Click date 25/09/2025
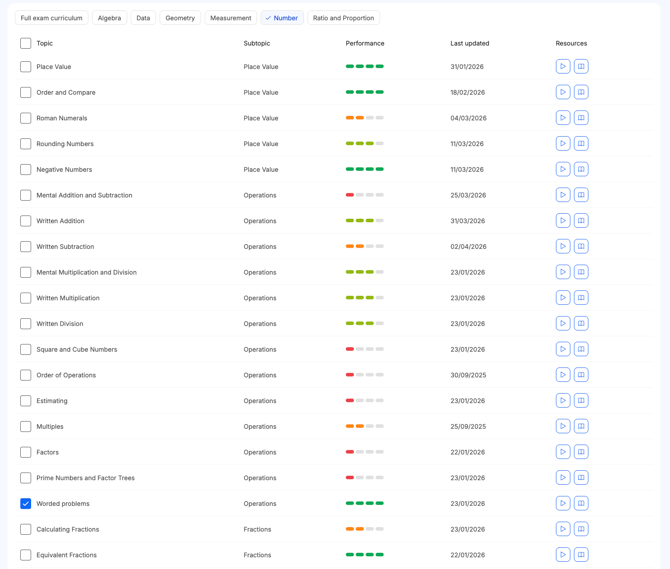Image resolution: width=670 pixels, height=569 pixels. pos(468,426)
